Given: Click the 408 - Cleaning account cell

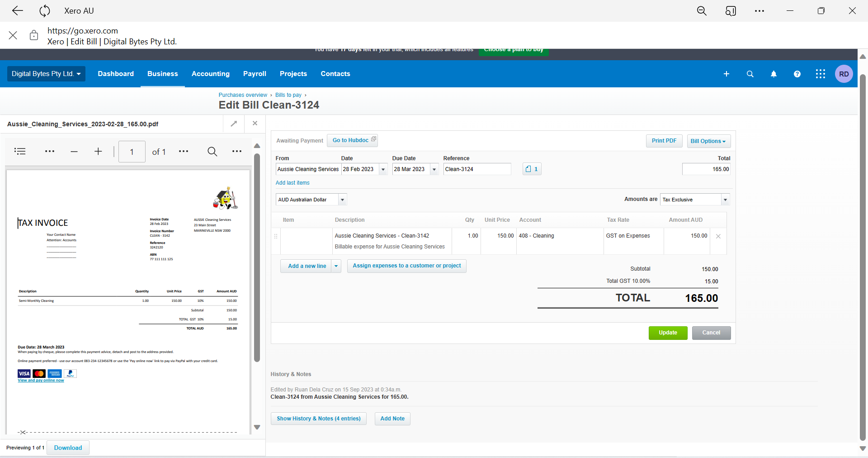Looking at the screenshot, I should coord(560,241).
